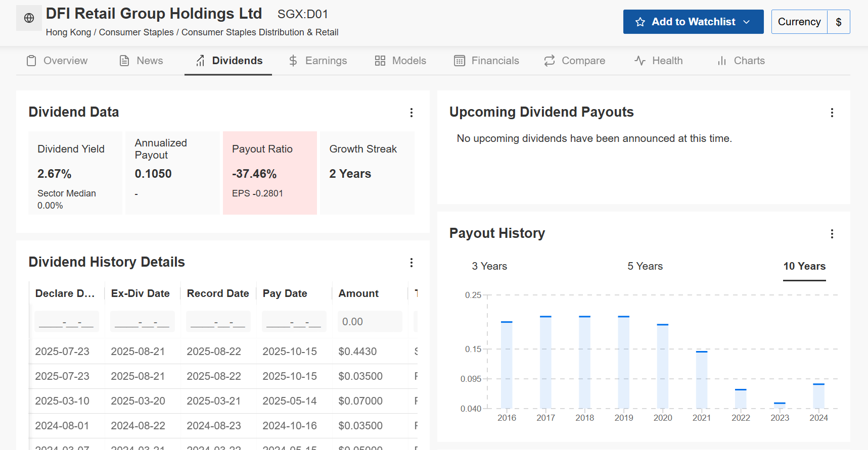Click the Hong Kong breadcrumb text
This screenshot has width=868, height=450.
pos(68,32)
